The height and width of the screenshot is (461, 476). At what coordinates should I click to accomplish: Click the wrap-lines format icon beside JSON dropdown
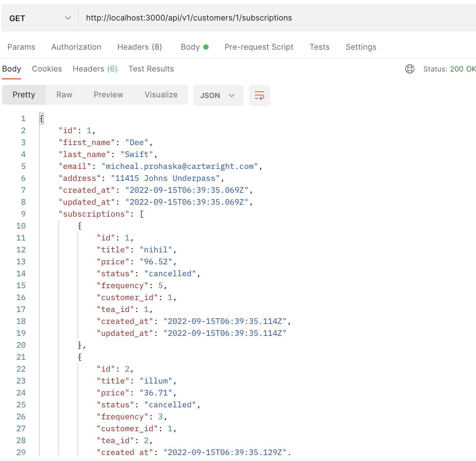coord(259,95)
